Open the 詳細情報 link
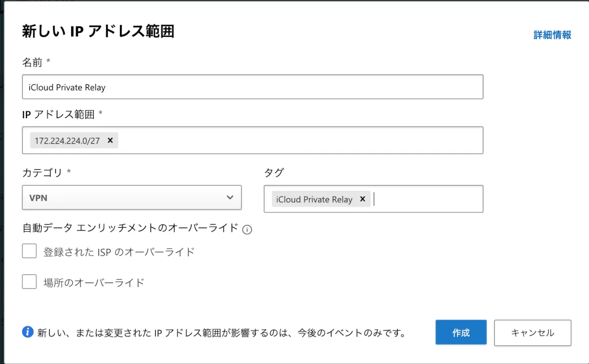Screen dimensions: 589x364 552,35
